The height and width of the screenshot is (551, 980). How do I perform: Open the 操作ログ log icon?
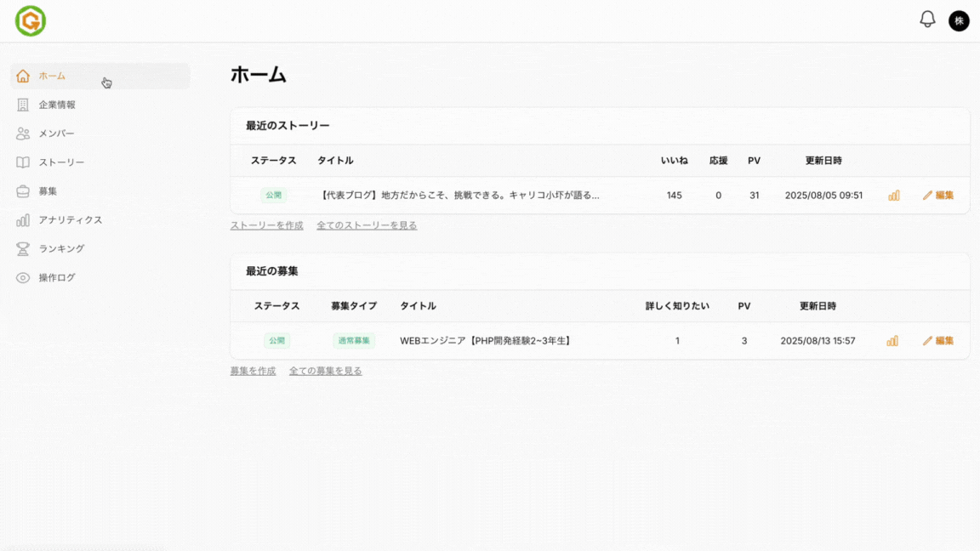(x=22, y=277)
